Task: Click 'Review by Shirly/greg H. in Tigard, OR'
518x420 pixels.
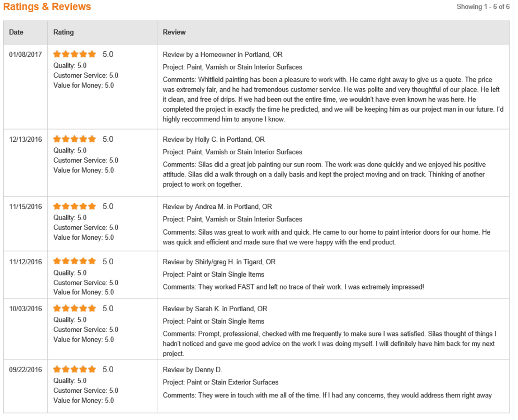Action: pos(219,262)
